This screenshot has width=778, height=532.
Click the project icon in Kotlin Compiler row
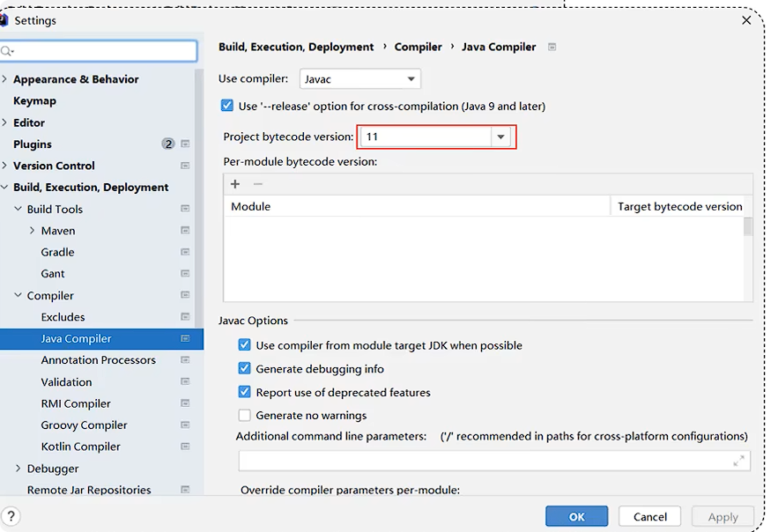coord(185,447)
